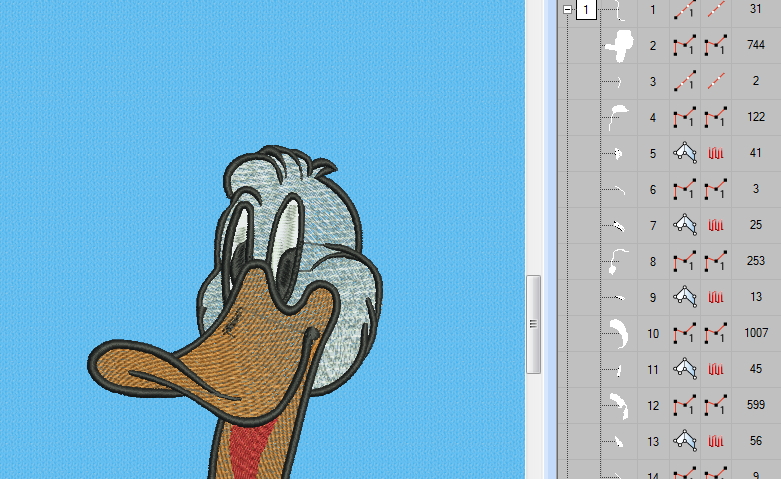
Task: Click the red satin stitch icon in row 11
Action: pos(716,369)
